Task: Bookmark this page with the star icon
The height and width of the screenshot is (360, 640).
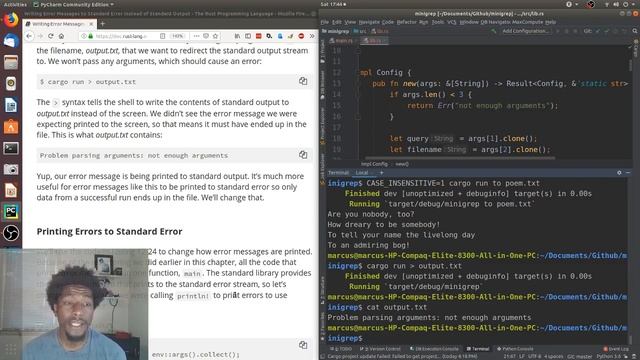Action: tap(216, 36)
